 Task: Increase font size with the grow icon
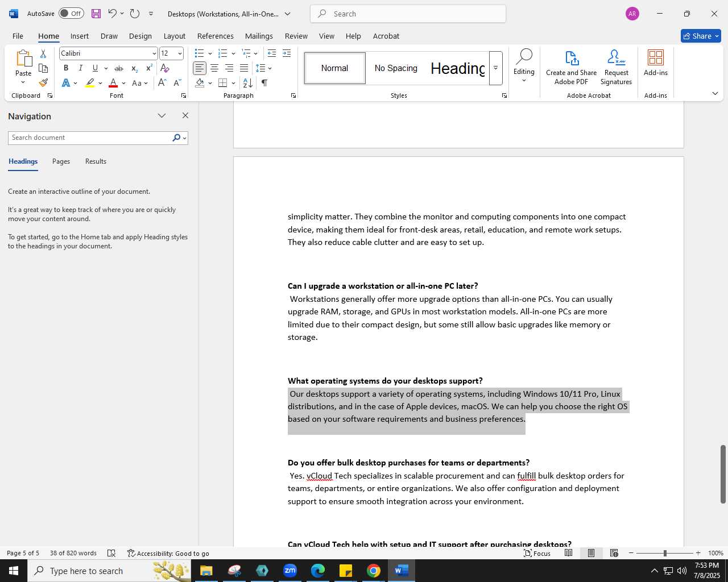click(162, 83)
